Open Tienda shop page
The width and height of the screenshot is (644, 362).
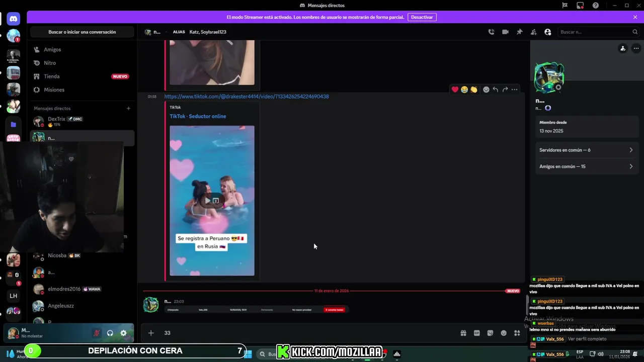(x=82, y=76)
